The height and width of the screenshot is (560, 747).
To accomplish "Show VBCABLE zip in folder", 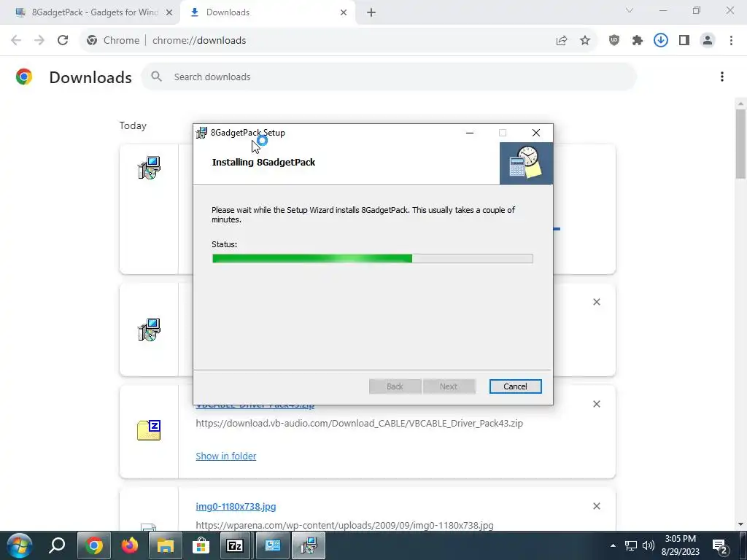I will point(226,456).
